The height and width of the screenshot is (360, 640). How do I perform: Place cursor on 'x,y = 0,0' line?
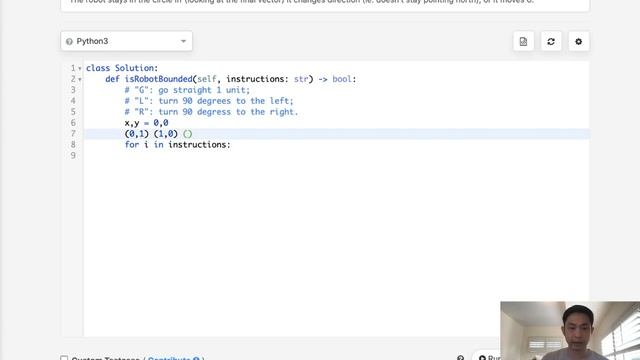pos(146,123)
